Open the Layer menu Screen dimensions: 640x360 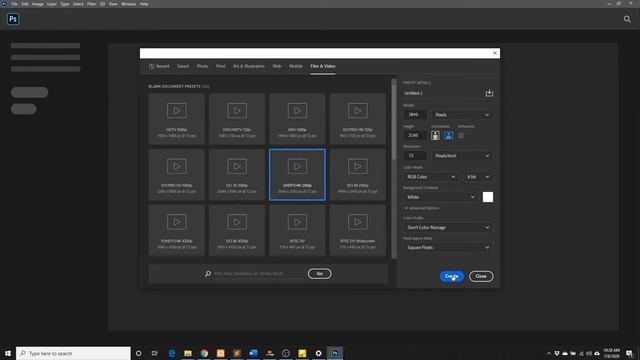pyautogui.click(x=52, y=4)
